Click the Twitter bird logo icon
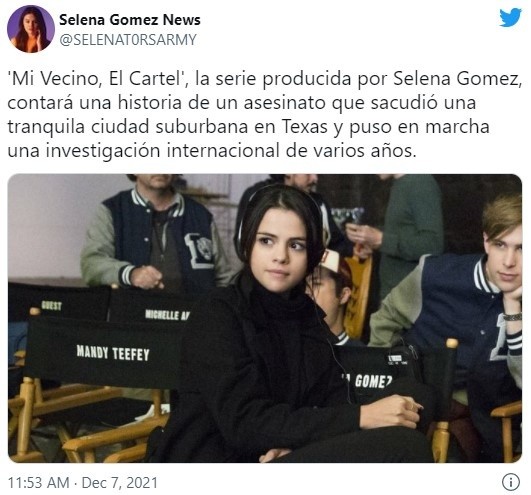 [510, 18]
